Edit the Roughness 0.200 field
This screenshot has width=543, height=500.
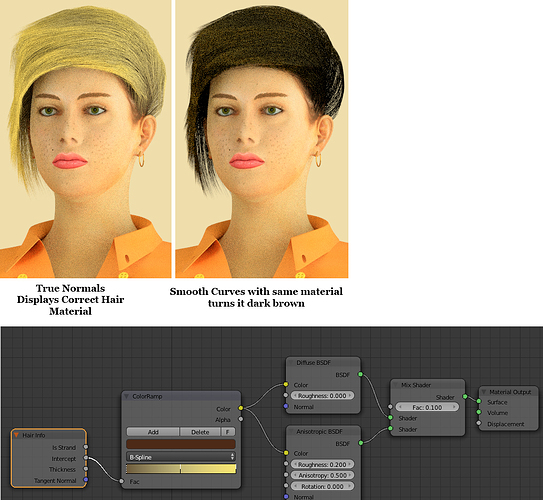coord(322,464)
